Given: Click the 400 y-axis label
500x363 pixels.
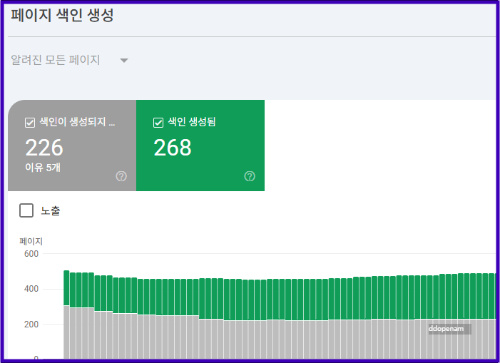Looking at the screenshot, I should coord(31,289).
